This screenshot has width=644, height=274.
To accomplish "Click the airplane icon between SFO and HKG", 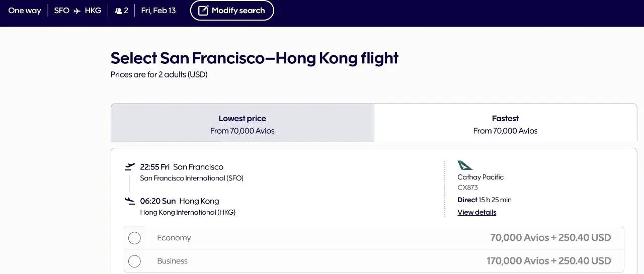I will pos(77,11).
